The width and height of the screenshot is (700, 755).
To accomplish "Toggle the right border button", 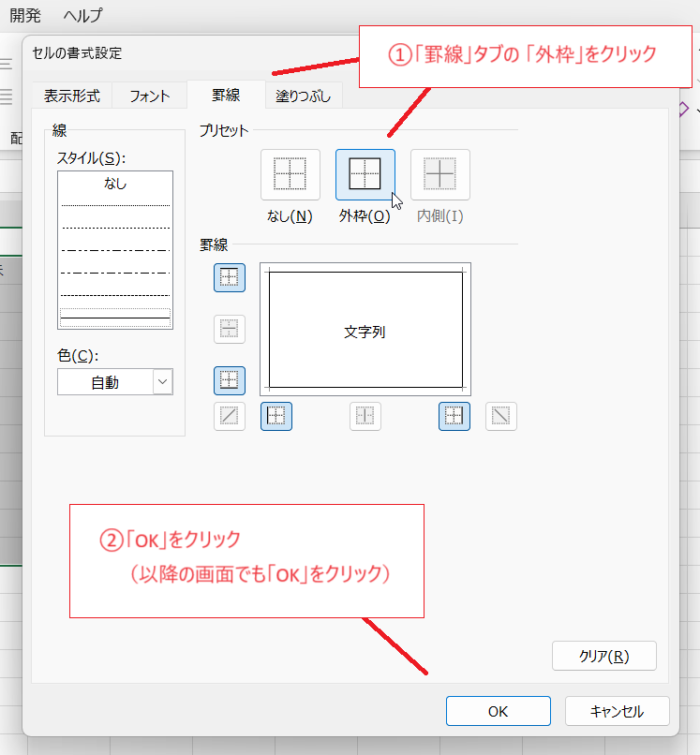I will tap(454, 416).
